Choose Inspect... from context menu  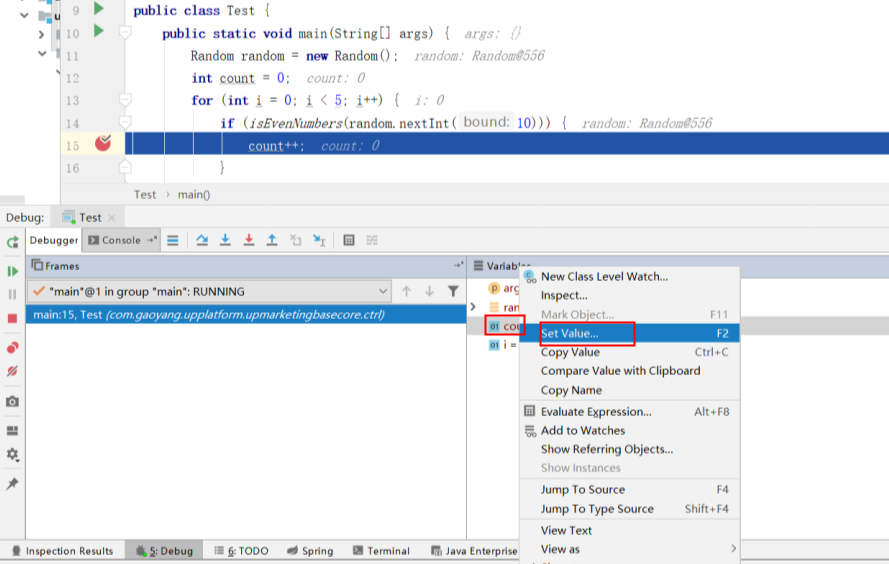(629, 295)
